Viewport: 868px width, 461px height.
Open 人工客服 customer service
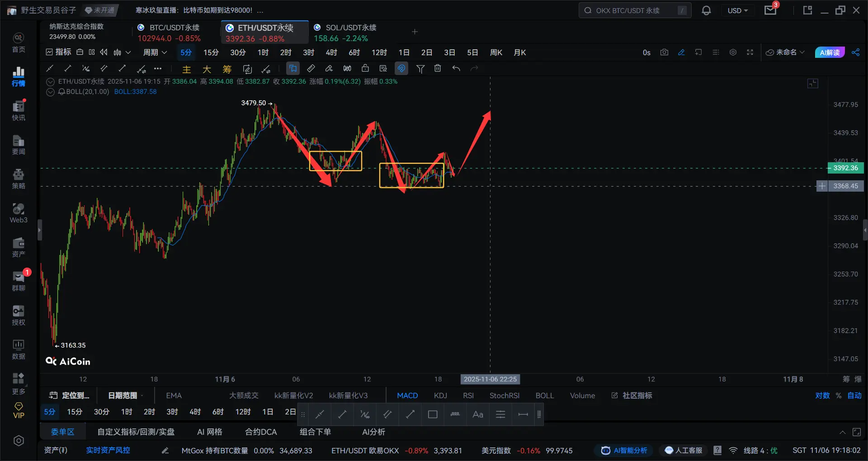click(683, 451)
